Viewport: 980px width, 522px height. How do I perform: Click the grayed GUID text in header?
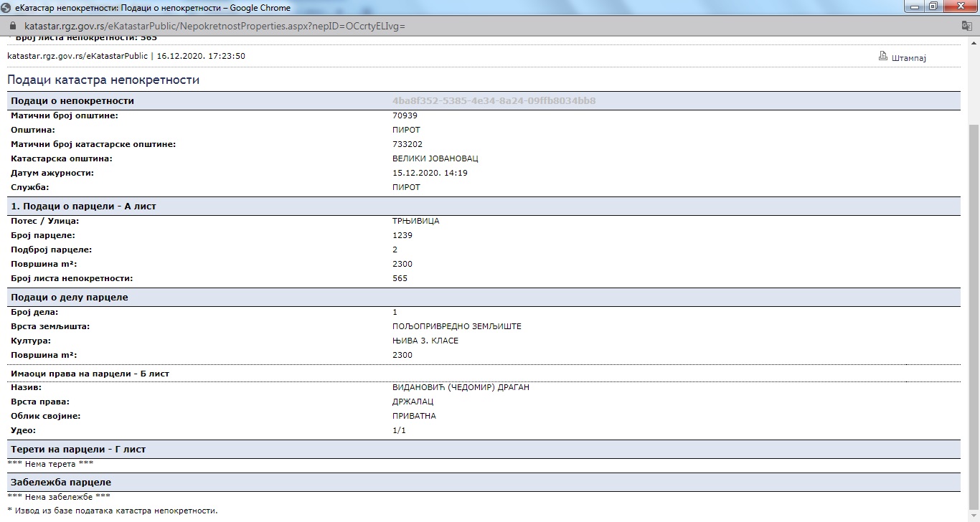494,101
